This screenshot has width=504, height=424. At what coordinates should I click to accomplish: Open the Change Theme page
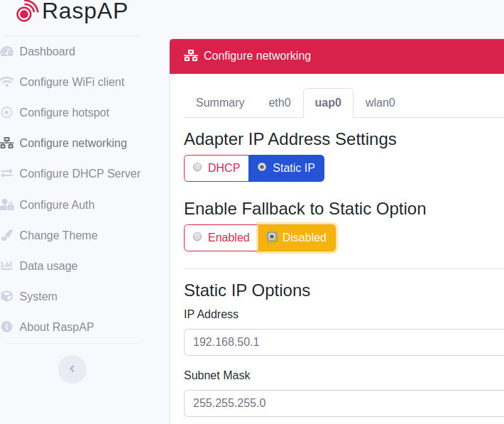coord(58,236)
